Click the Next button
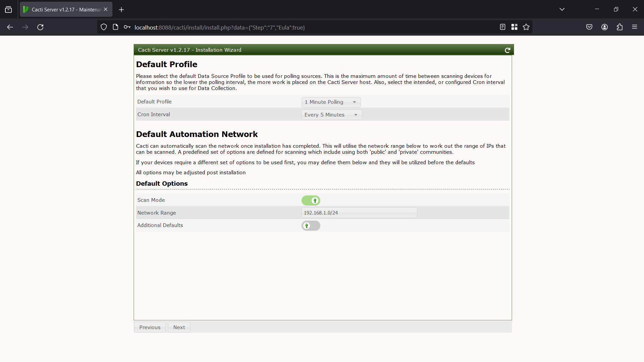Image resolution: width=644 pixels, height=362 pixels. (179, 327)
